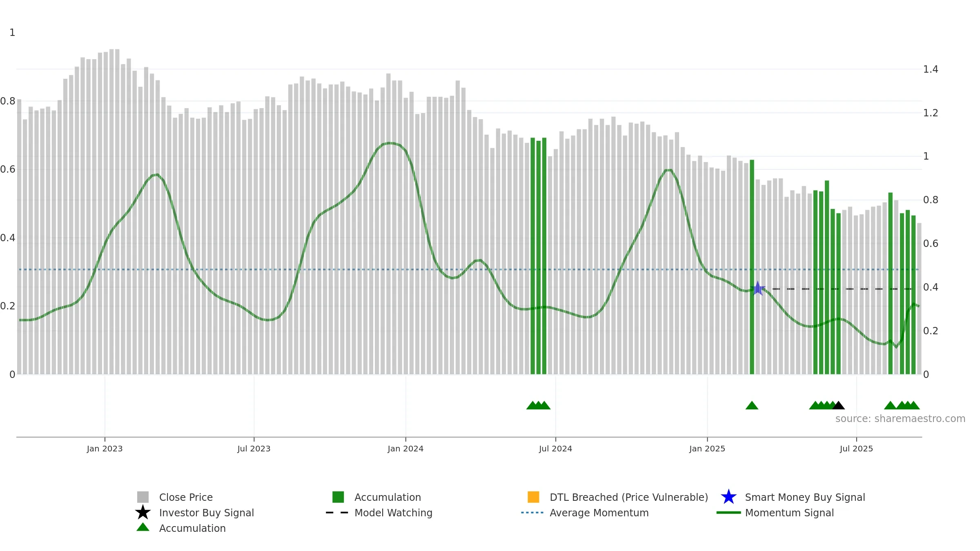Click the Jul 2025 axis label
The image size is (980, 551).
(x=856, y=449)
